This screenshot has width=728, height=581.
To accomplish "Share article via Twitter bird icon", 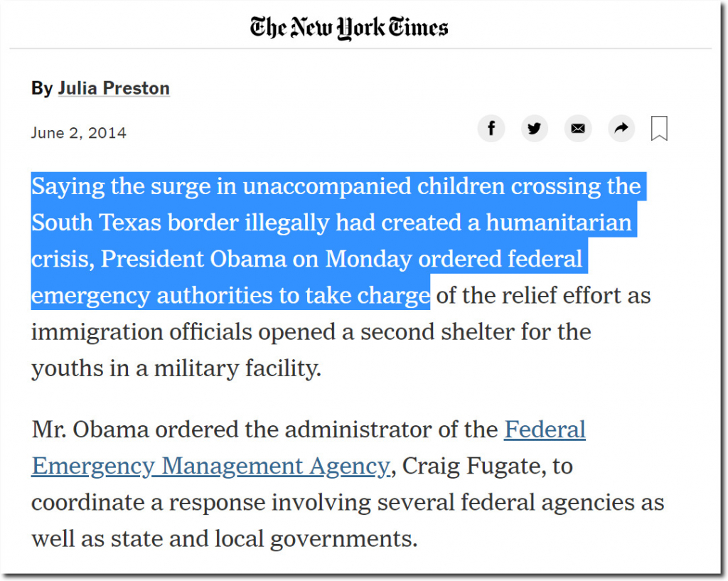I will point(535,128).
